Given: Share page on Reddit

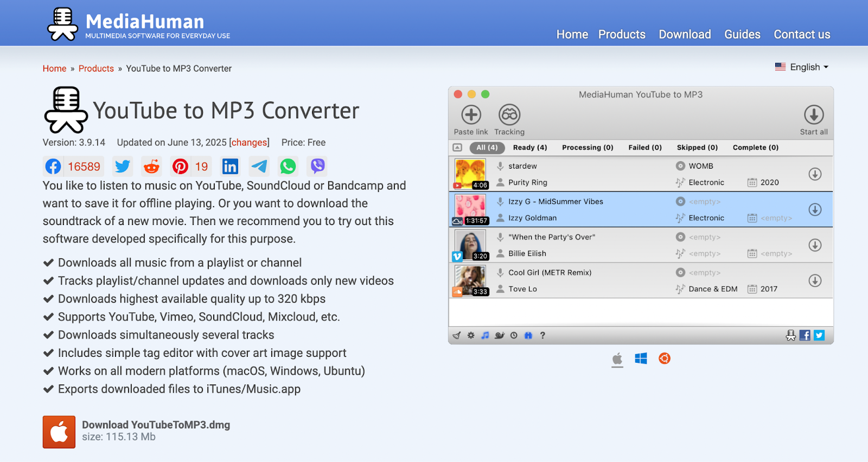Looking at the screenshot, I should click(151, 166).
